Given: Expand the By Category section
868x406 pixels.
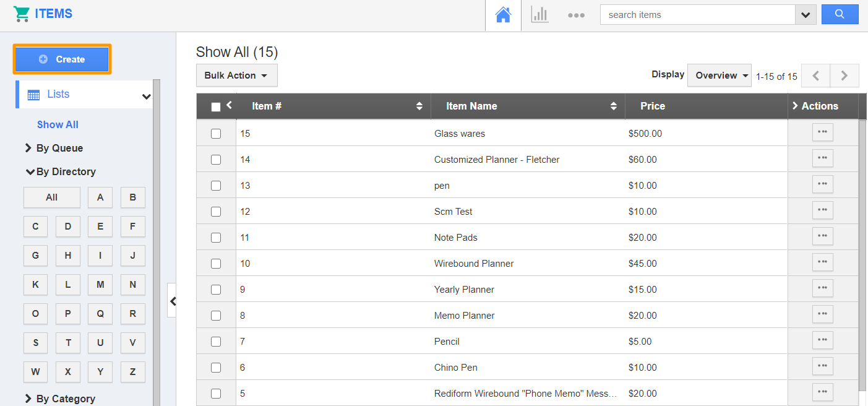Looking at the screenshot, I should 65,399.
